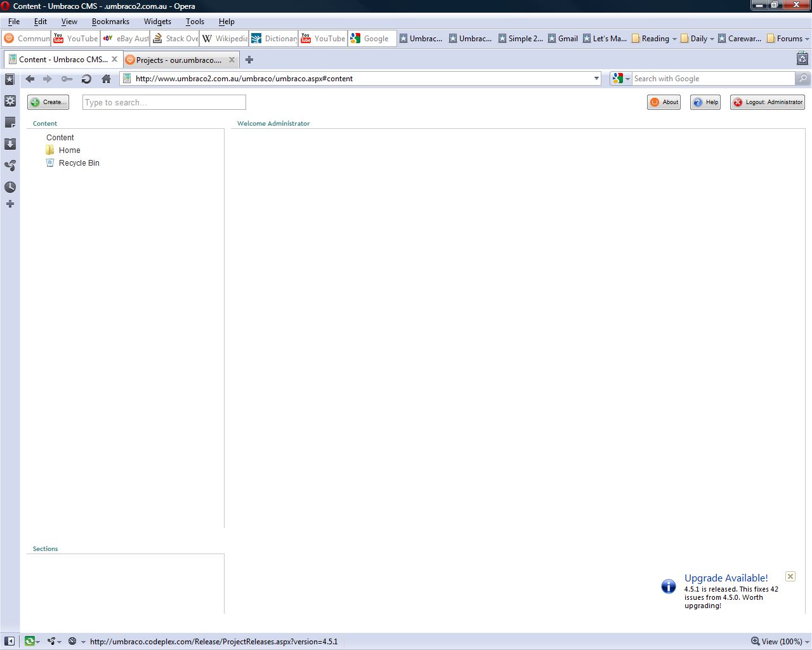Click the browser reload button
Viewport: 812px width, 650px height.
coord(86,79)
